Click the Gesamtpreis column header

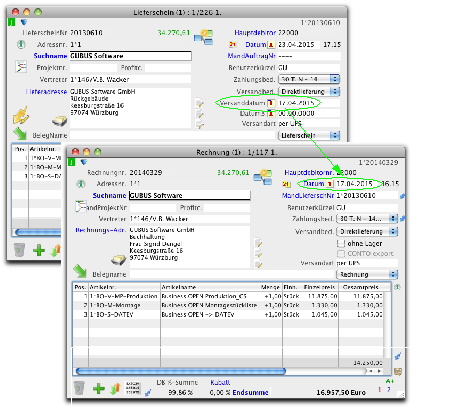pyautogui.click(x=361, y=287)
